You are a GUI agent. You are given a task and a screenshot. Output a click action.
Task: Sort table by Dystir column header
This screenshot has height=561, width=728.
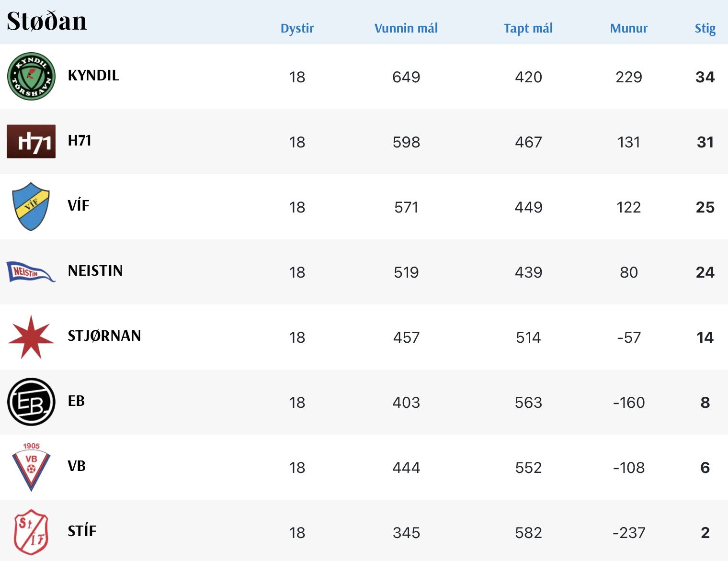(297, 28)
